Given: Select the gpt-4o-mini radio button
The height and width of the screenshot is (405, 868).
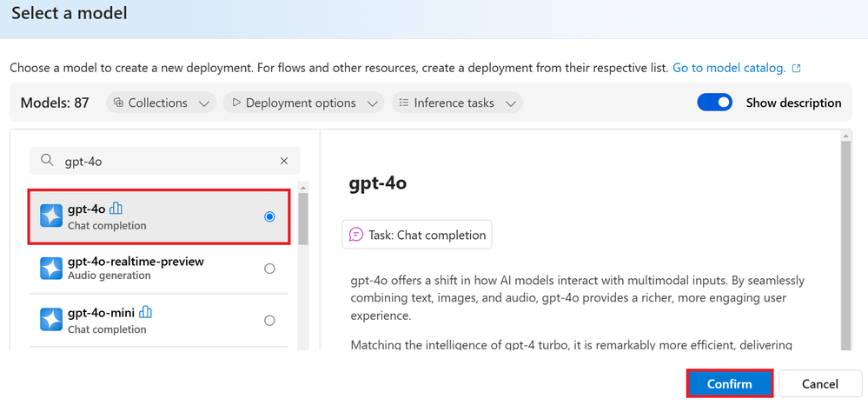Looking at the screenshot, I should (x=269, y=320).
